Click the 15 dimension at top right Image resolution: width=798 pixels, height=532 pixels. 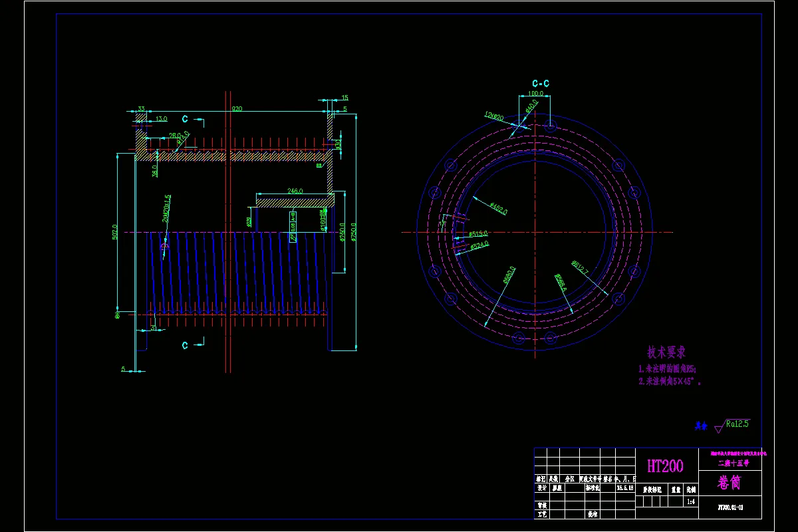(x=344, y=98)
